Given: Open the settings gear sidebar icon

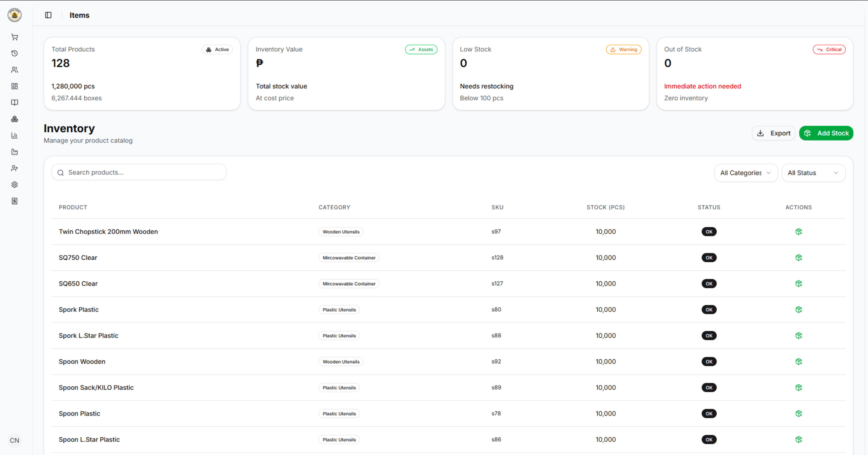Looking at the screenshot, I should pyautogui.click(x=15, y=185).
